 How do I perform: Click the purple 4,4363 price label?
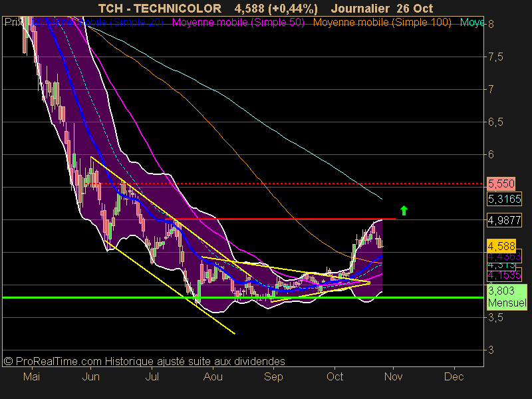click(504, 257)
